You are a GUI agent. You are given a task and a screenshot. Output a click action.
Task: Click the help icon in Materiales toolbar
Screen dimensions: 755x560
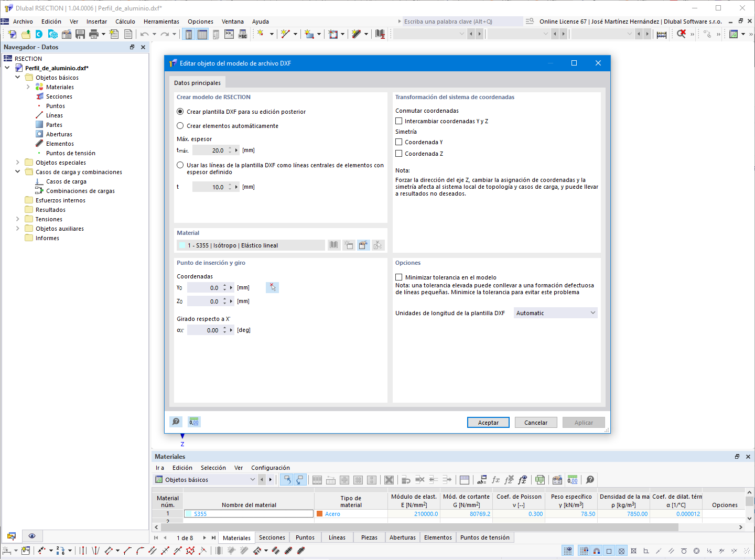click(x=590, y=480)
